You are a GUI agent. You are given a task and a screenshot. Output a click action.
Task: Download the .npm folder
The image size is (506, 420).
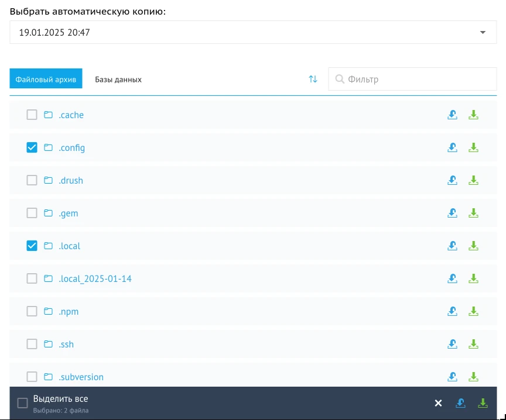pyautogui.click(x=473, y=311)
